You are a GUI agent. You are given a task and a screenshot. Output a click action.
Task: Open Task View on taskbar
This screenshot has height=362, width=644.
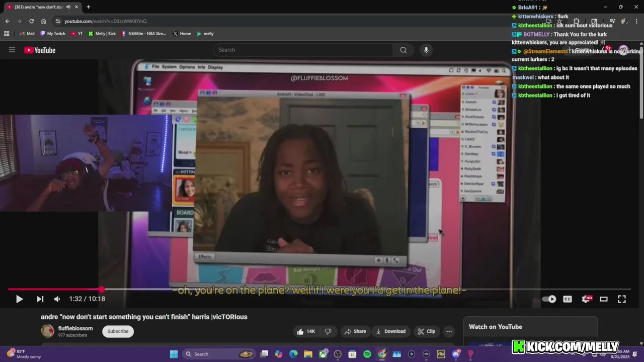pyautogui.click(x=264, y=354)
